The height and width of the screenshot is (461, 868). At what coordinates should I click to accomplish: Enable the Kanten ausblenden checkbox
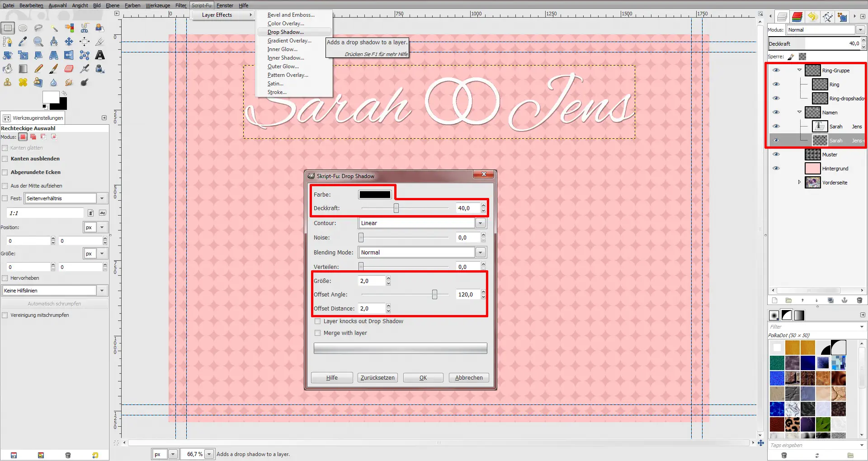[x=5, y=159]
